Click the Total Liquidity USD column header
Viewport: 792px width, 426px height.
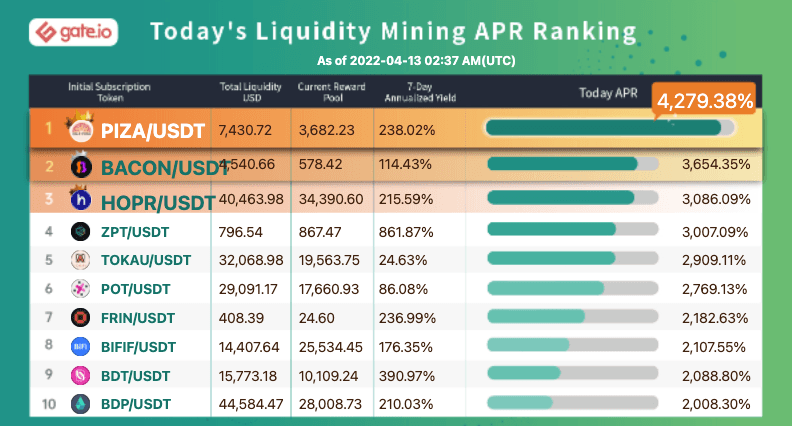251,92
